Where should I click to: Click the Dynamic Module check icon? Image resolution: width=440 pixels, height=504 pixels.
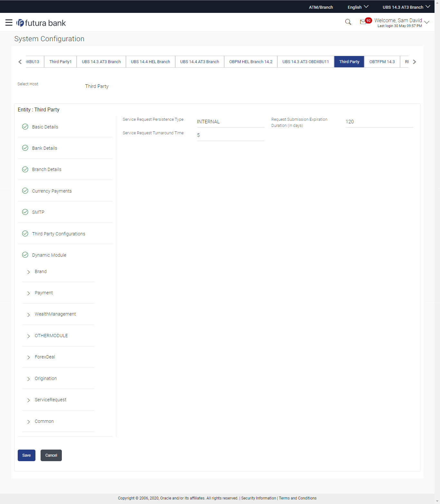(25, 255)
